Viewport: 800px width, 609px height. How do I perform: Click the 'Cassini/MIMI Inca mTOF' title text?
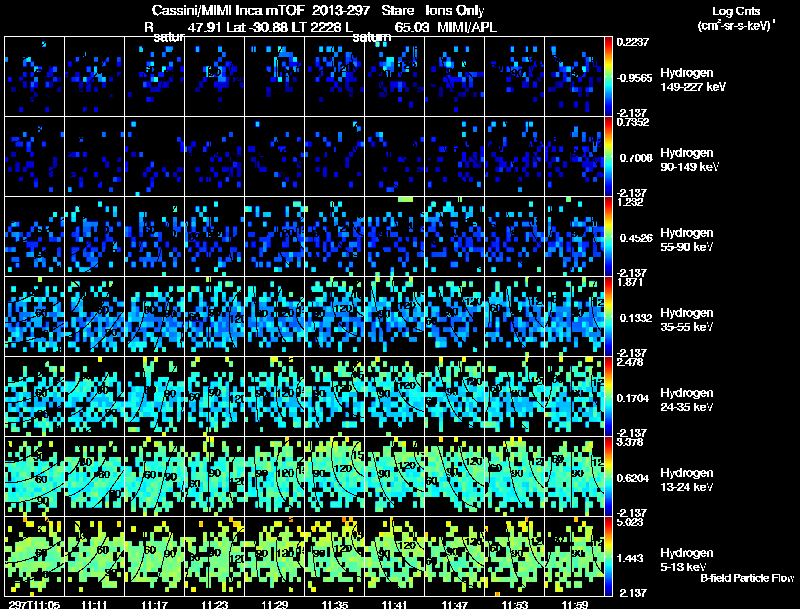[x=229, y=11]
